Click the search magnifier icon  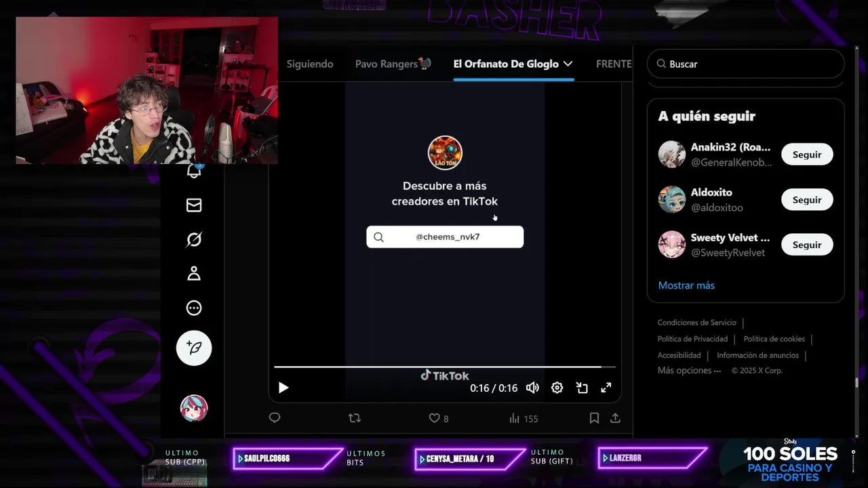[x=661, y=64]
